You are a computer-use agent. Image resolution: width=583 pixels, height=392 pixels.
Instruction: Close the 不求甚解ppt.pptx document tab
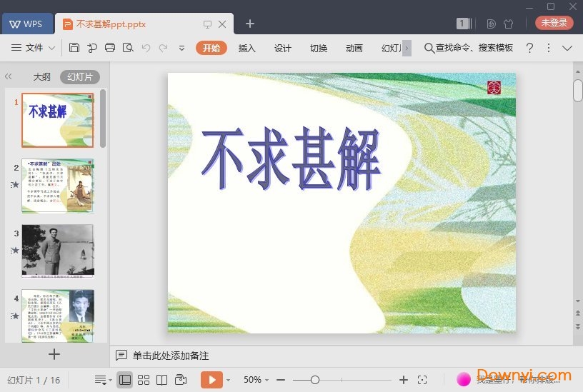pos(222,24)
